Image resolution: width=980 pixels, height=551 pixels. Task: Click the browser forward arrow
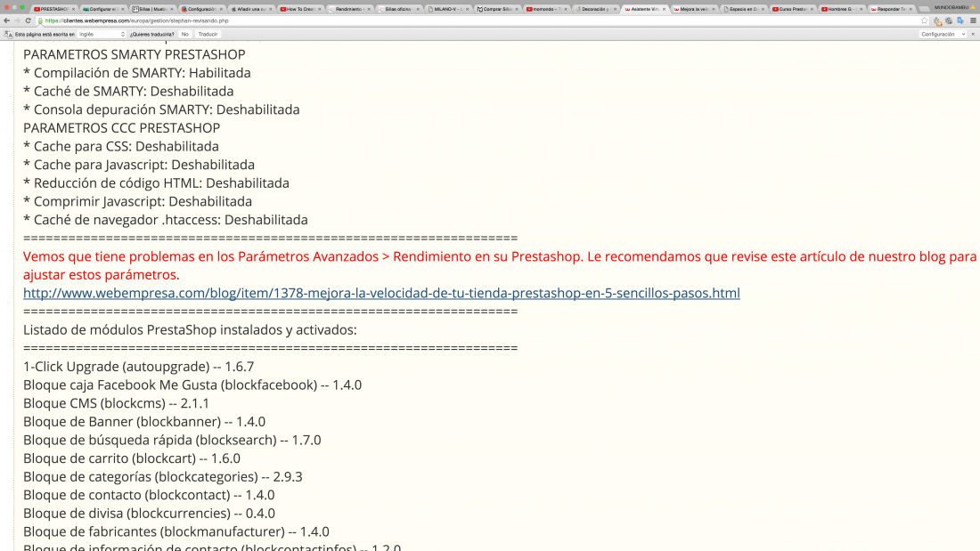[18, 20]
